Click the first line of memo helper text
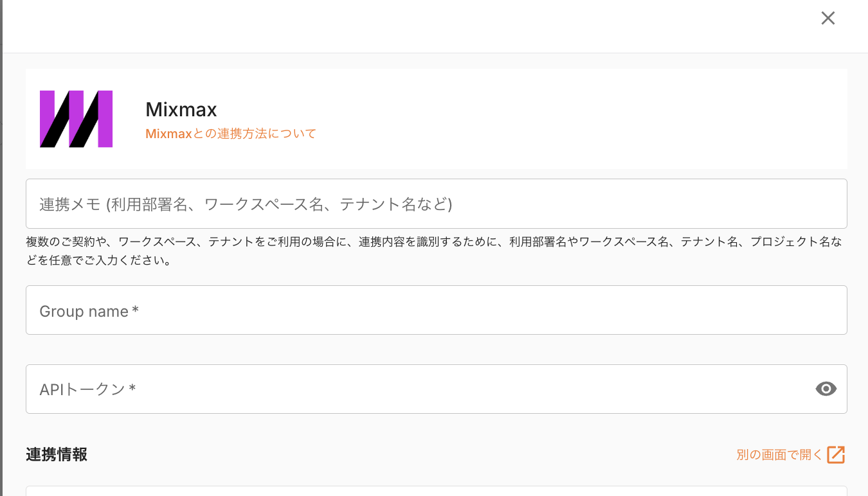The width and height of the screenshot is (868, 496). (x=433, y=242)
